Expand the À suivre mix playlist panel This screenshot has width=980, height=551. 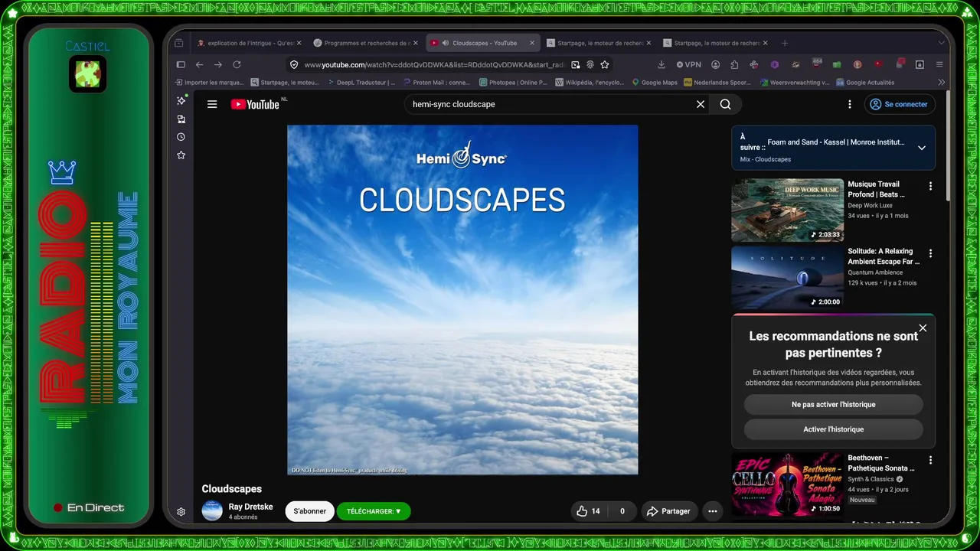921,148
